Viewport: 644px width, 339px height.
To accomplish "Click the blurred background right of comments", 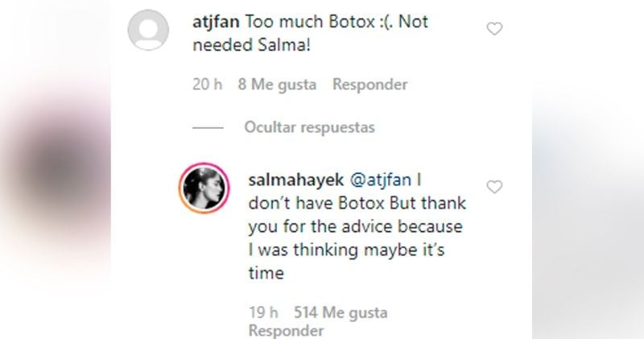I will point(588,169).
